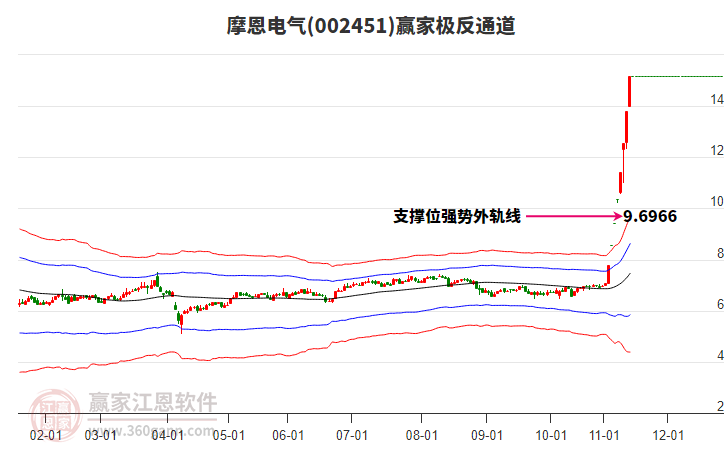Click the 9.6966 support value label
726x450 pixels.
coord(650,216)
